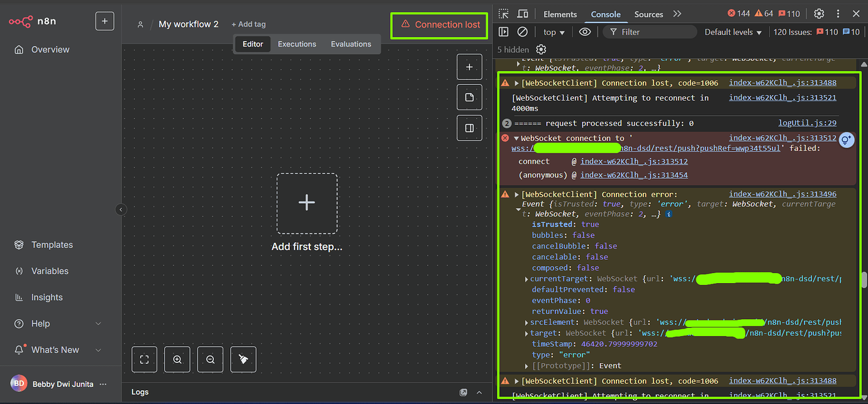Clear the console output
This screenshot has height=404, width=868.
(523, 31)
